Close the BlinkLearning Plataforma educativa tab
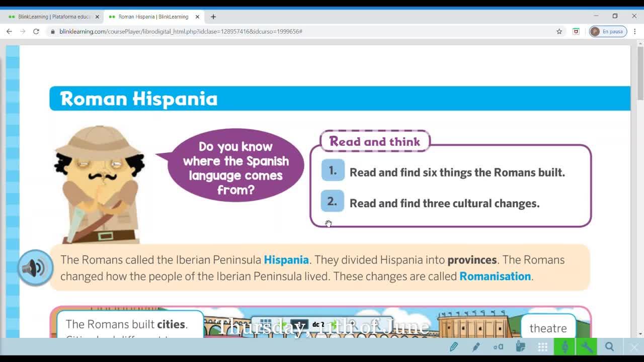The width and height of the screenshot is (644, 362). (97, 17)
